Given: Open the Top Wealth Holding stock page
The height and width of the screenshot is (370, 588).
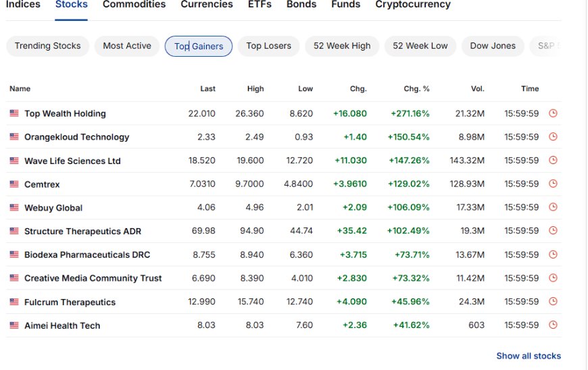Looking at the screenshot, I should point(65,113).
